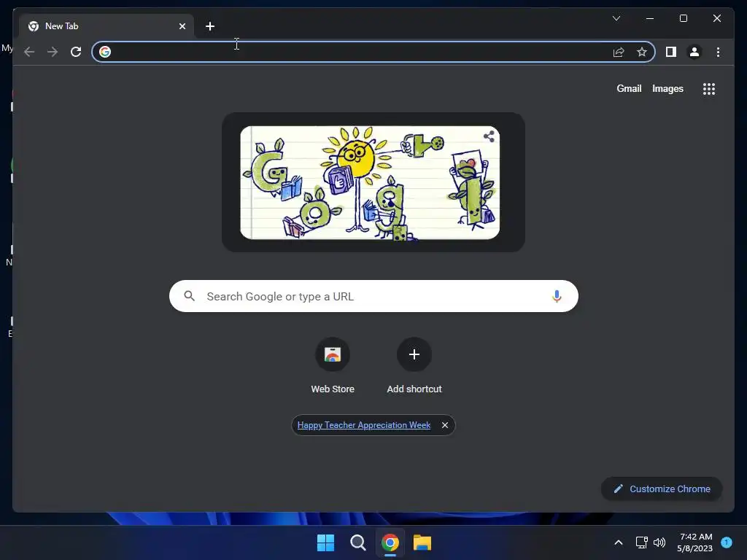Click the browser back arrow
747x560 pixels.
pyautogui.click(x=29, y=52)
